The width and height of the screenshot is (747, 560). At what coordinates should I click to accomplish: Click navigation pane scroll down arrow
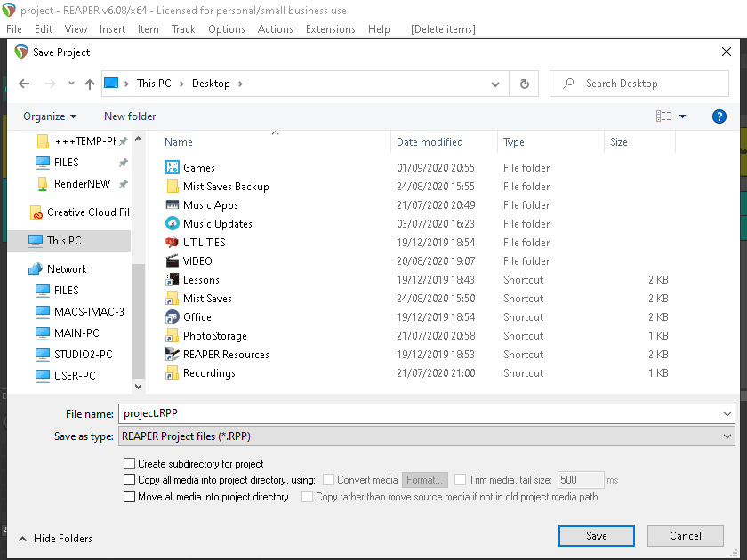(x=138, y=386)
